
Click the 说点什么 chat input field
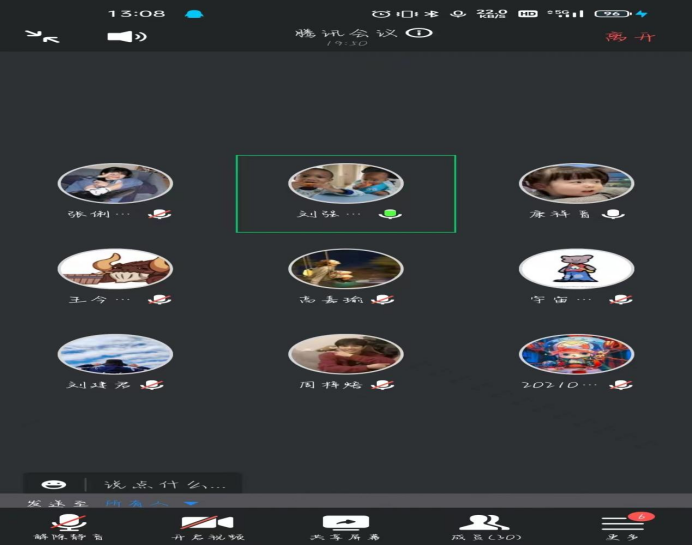[x=160, y=485]
